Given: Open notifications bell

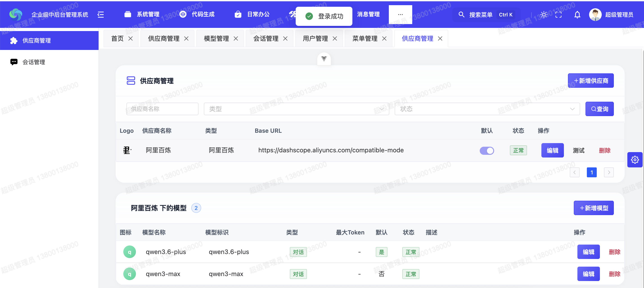Looking at the screenshot, I should pyautogui.click(x=577, y=14).
